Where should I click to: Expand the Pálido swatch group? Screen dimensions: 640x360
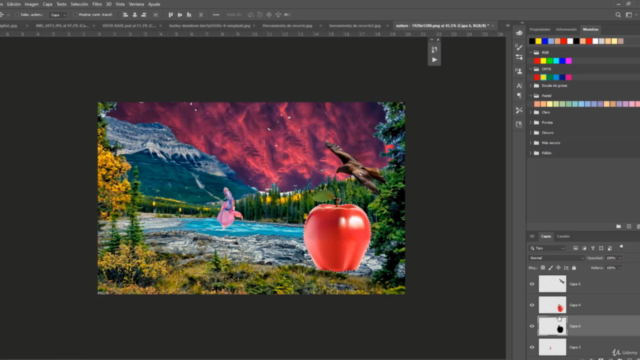coord(531,153)
